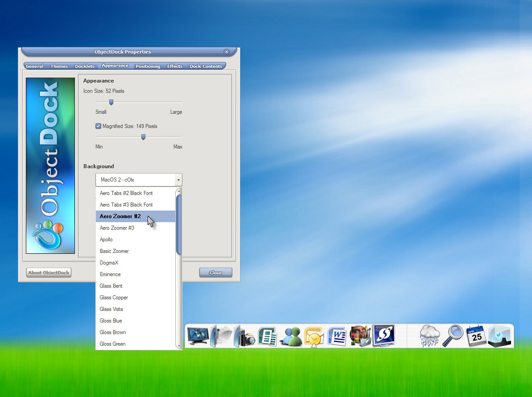The image size is (532, 397).
Task: Select Eminence background option
Action: pyautogui.click(x=136, y=274)
